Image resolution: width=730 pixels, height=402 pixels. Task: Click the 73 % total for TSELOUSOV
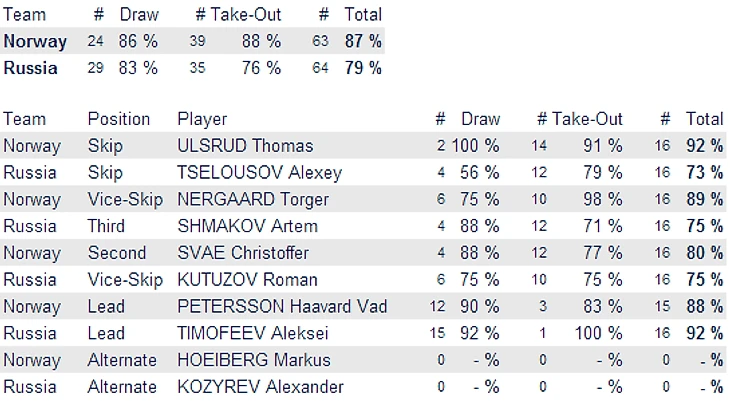(x=704, y=173)
